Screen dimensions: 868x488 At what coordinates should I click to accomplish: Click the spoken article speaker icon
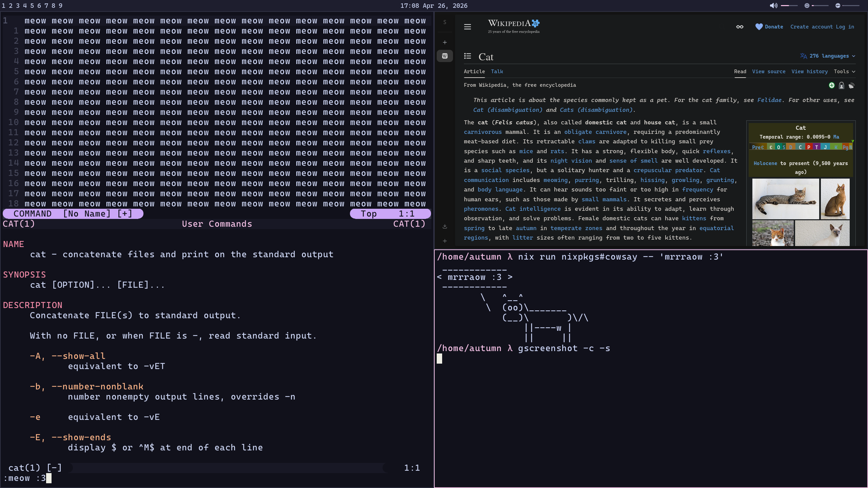[x=851, y=86]
